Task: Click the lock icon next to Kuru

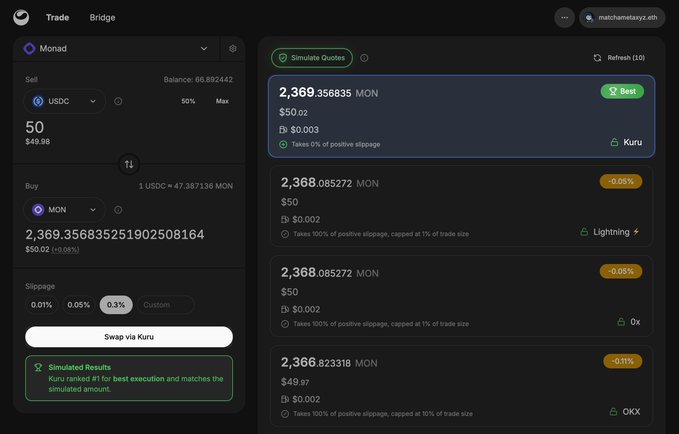Action: 614,142
